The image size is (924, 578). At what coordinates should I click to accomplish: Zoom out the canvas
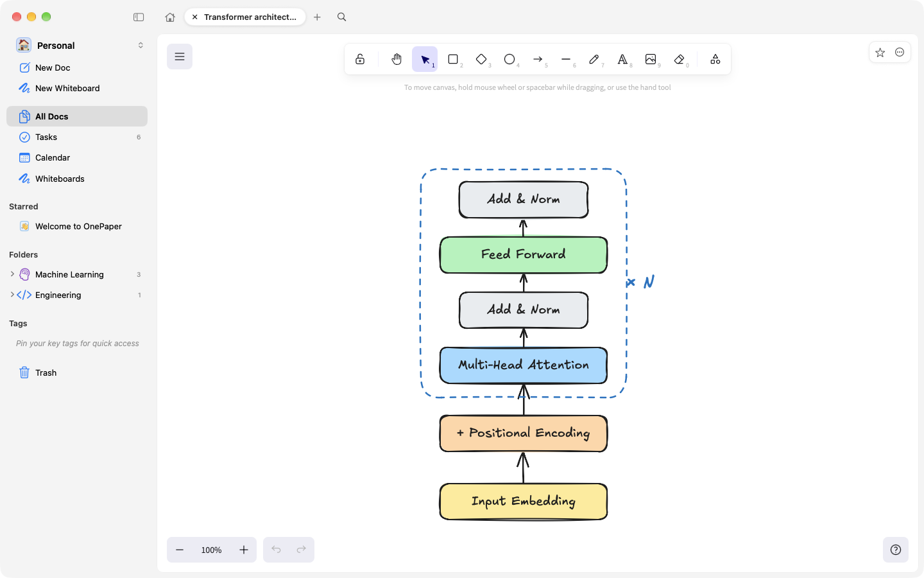(180, 550)
